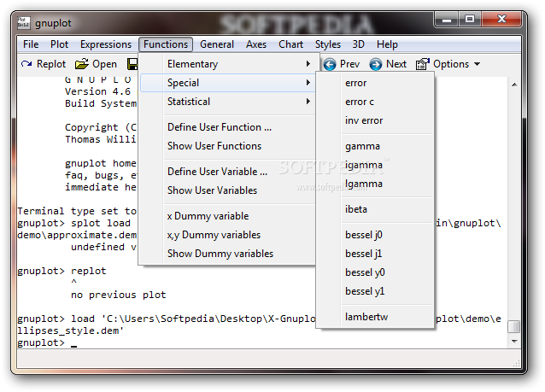Insert the error function

(x=375, y=83)
